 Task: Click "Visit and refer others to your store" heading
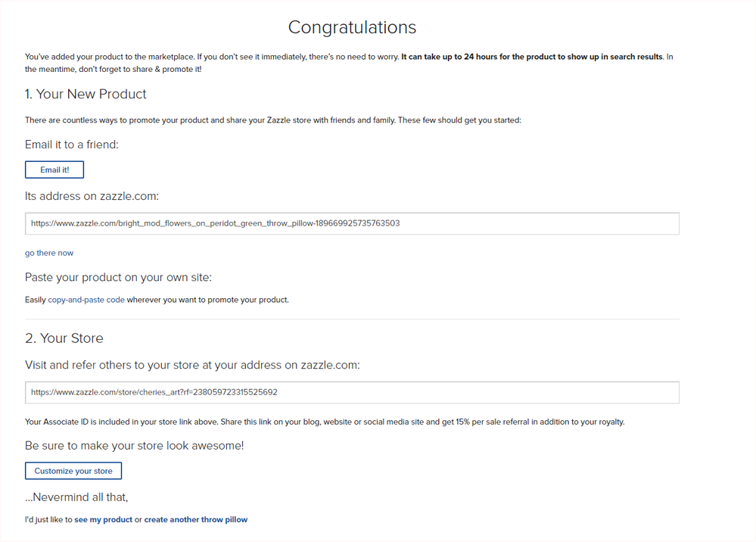click(x=192, y=365)
